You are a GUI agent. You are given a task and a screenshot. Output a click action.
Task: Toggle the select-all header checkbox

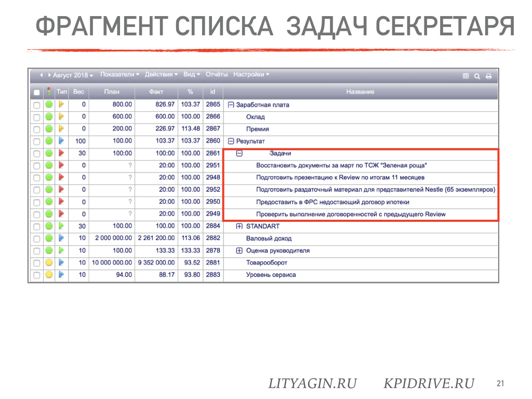37,92
